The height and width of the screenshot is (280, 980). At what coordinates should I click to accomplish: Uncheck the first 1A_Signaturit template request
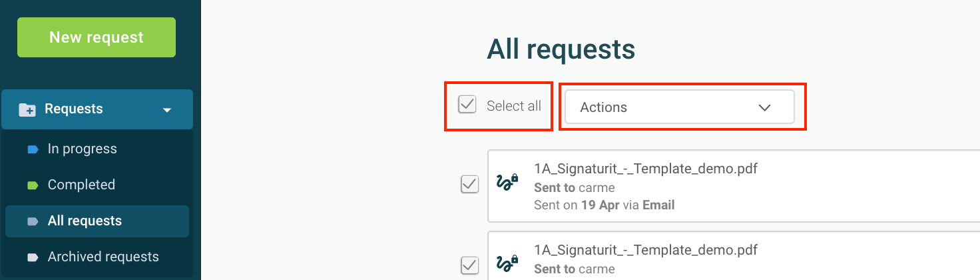[x=470, y=184]
